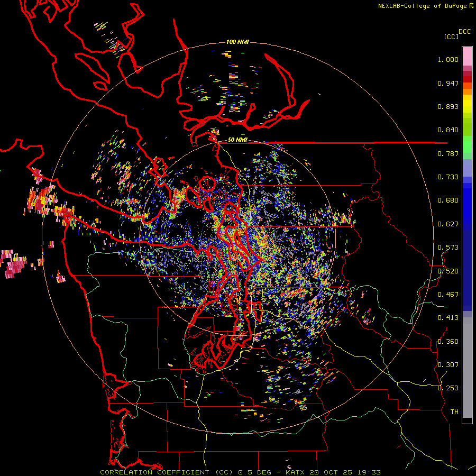Click the 100 NMI range ring label
Screen dimensions: 476x476
237,42
